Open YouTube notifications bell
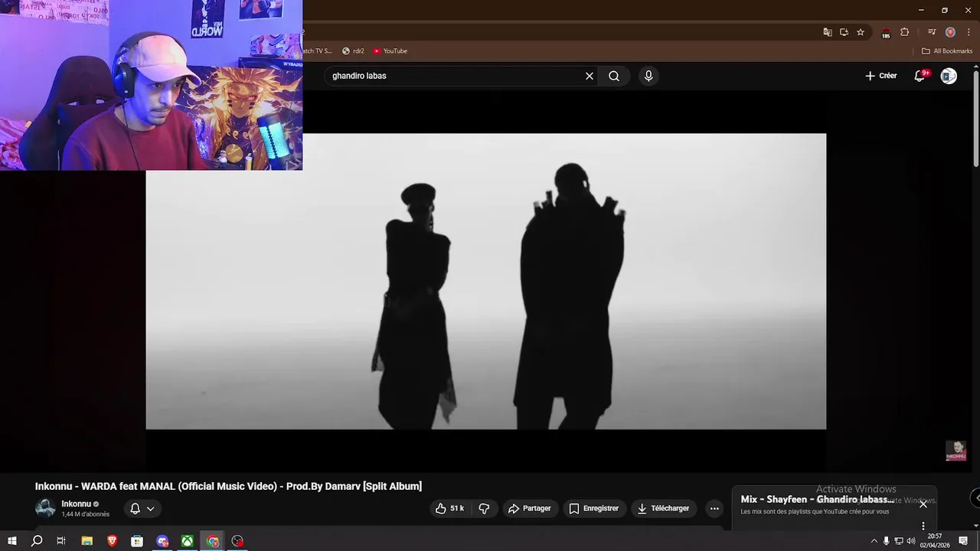Screen dimensions: 980x551 coord(920,76)
